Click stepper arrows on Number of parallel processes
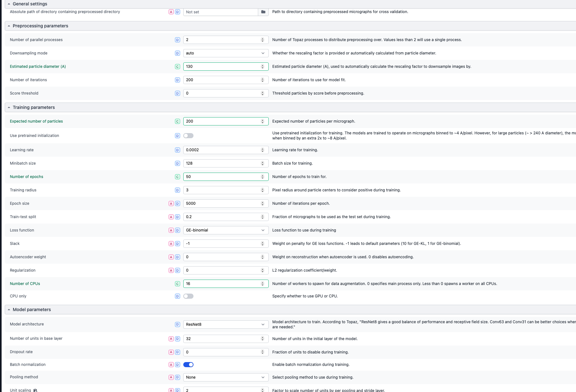 [x=263, y=40]
